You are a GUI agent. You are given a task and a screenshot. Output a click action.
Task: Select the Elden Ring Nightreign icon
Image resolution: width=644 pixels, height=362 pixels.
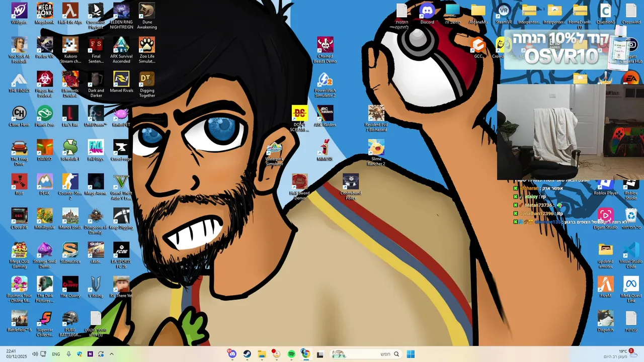[121, 16]
